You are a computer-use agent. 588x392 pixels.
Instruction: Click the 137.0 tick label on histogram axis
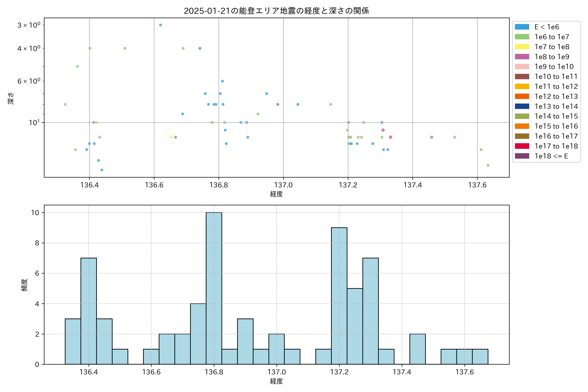pyautogui.click(x=277, y=372)
